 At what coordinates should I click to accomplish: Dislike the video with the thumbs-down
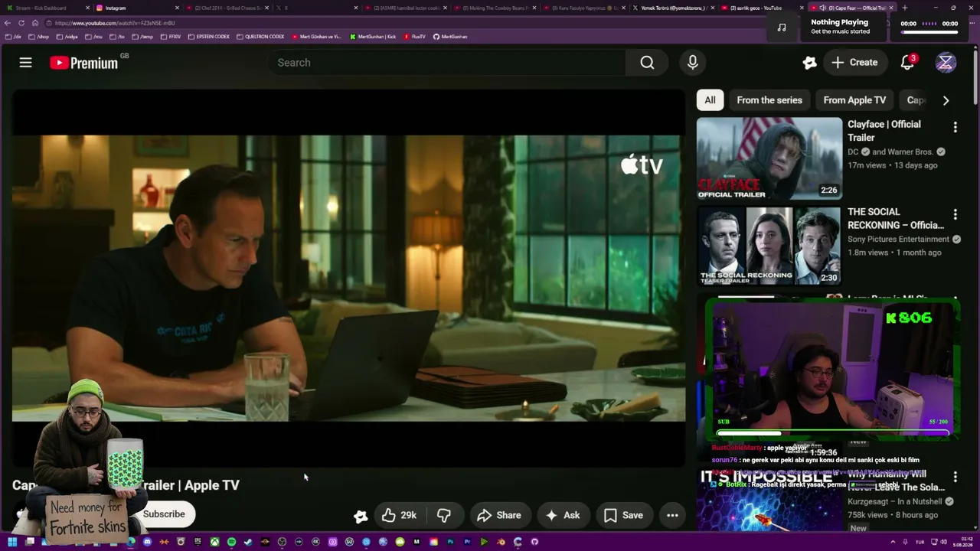pos(444,515)
